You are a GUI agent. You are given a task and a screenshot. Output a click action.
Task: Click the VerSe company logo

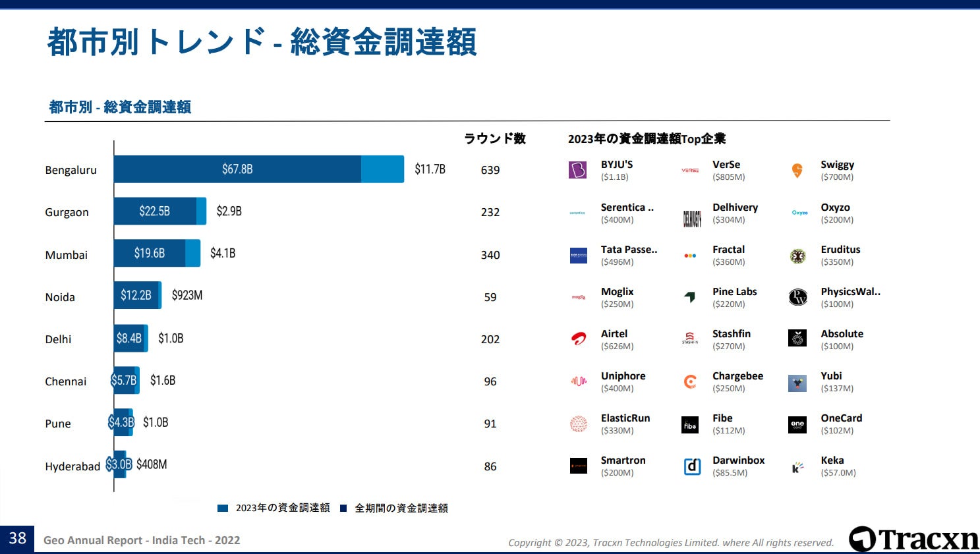(690, 171)
